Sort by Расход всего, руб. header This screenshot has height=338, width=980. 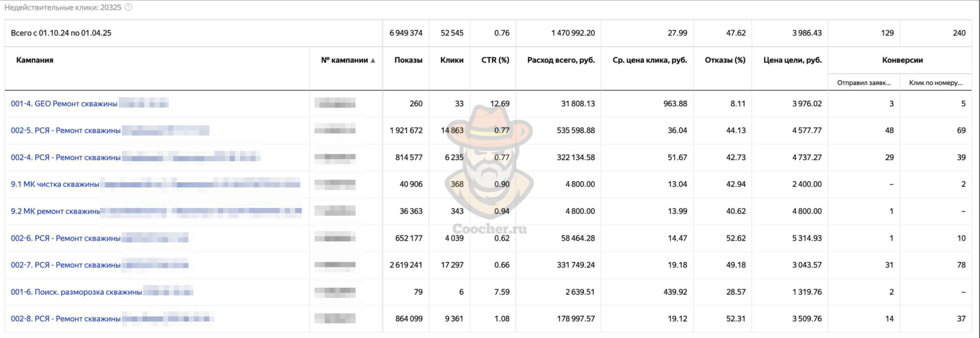561,60
